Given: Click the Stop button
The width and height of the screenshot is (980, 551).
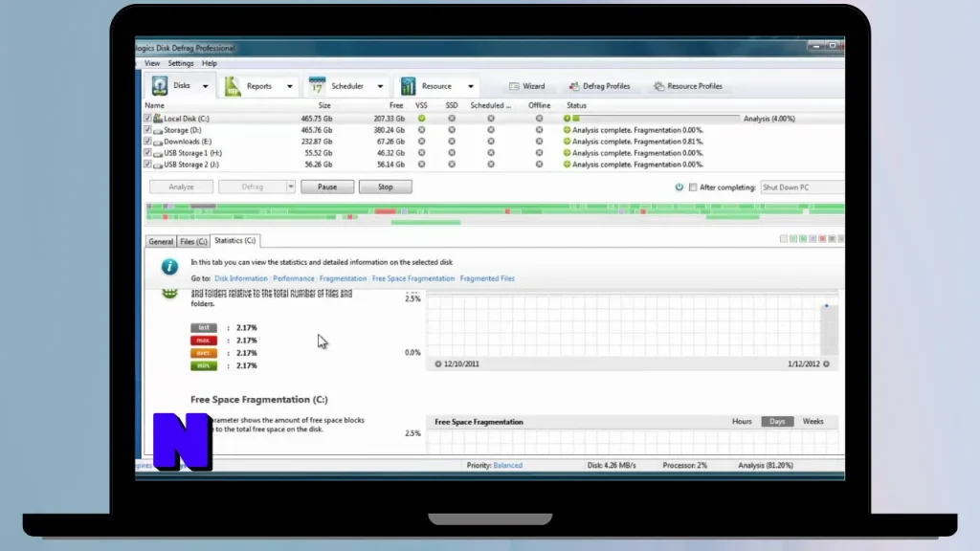Looking at the screenshot, I should tap(385, 187).
